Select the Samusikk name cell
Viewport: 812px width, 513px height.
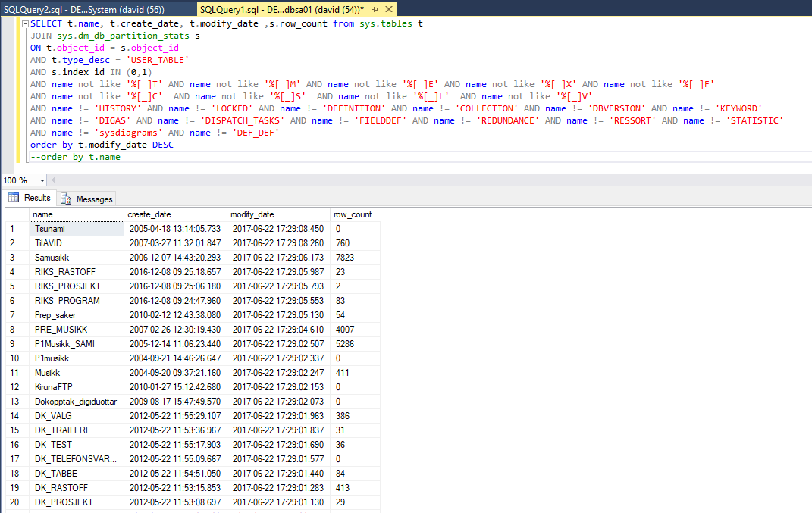tap(76, 258)
